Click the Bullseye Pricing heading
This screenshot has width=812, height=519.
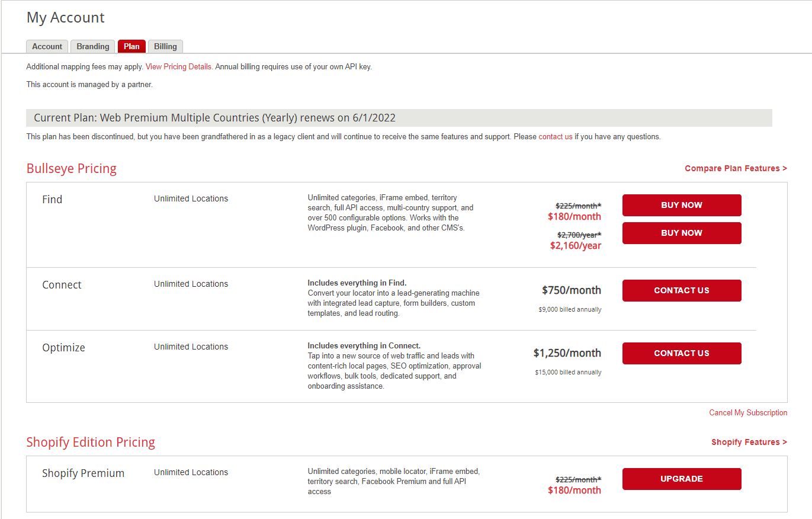pyautogui.click(x=72, y=169)
